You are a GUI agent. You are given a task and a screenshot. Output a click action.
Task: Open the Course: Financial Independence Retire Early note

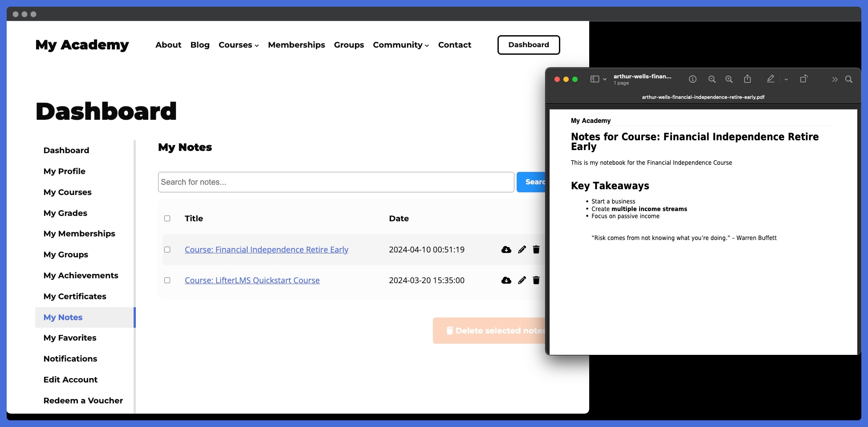point(266,249)
